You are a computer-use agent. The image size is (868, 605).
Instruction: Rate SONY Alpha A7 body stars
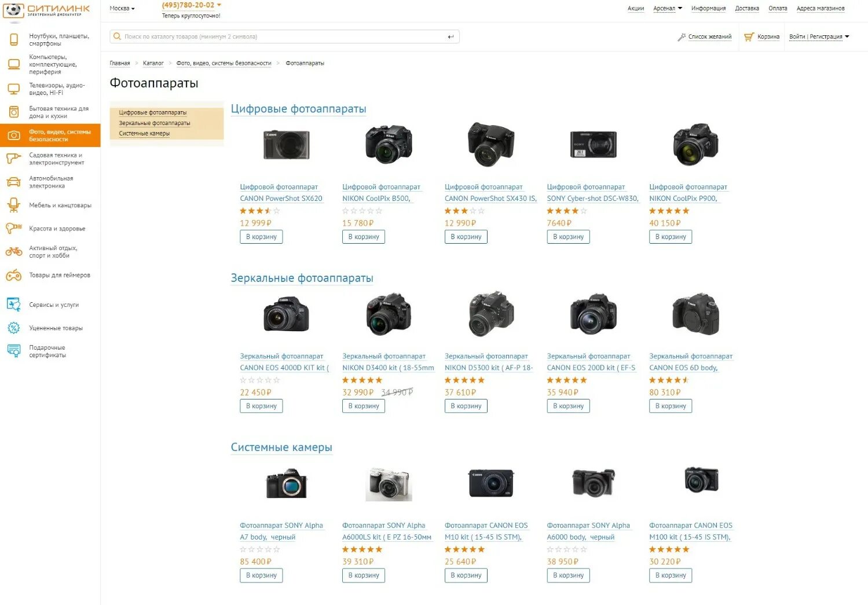click(x=260, y=549)
